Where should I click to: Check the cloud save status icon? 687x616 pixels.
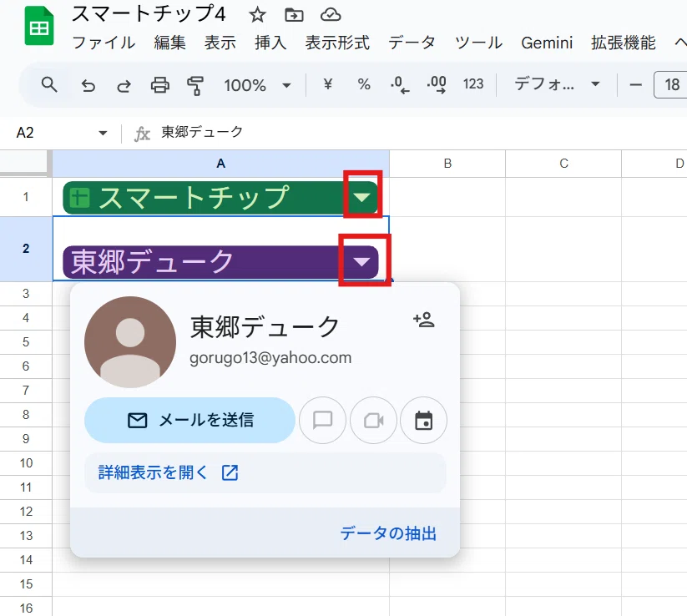click(331, 15)
